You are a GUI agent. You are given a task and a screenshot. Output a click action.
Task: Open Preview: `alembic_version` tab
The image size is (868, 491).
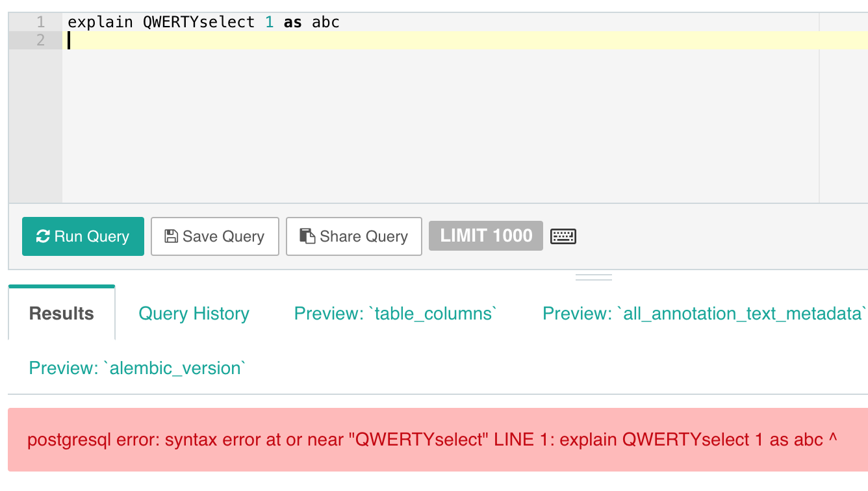point(137,368)
